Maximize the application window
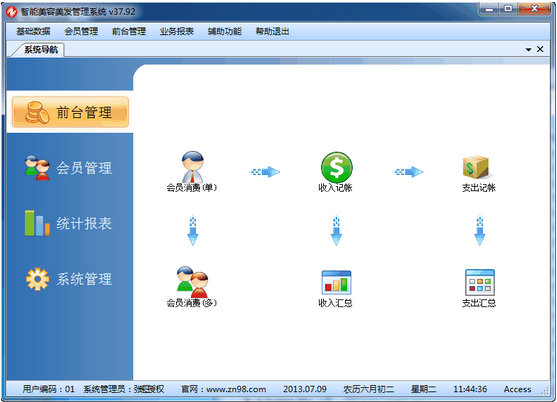 pos(508,9)
